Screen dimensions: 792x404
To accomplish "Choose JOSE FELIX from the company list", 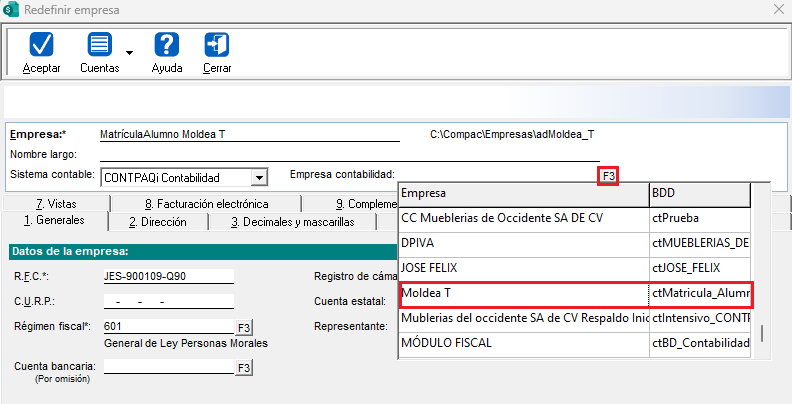I will point(523,267).
